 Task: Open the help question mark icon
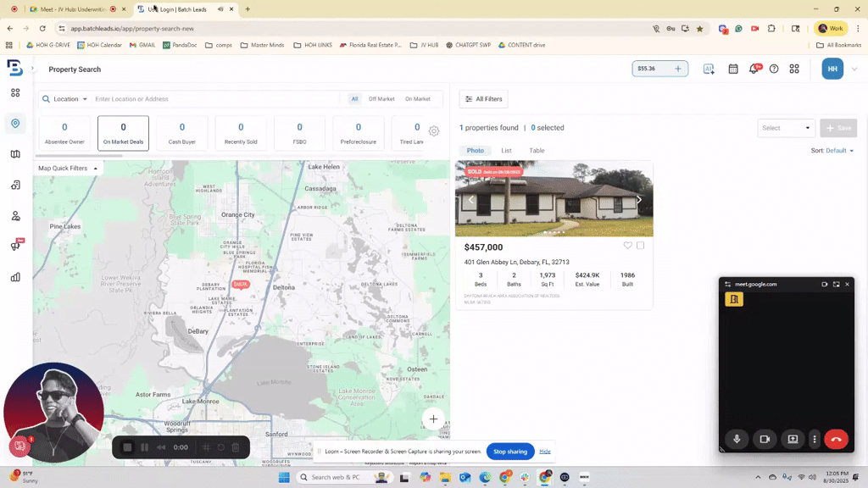774,69
